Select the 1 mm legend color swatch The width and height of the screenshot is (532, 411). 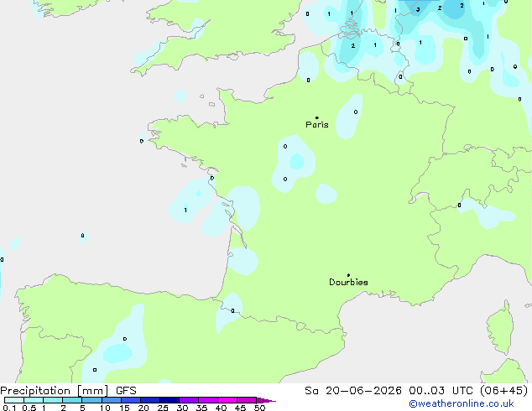pyautogui.click(x=53, y=400)
